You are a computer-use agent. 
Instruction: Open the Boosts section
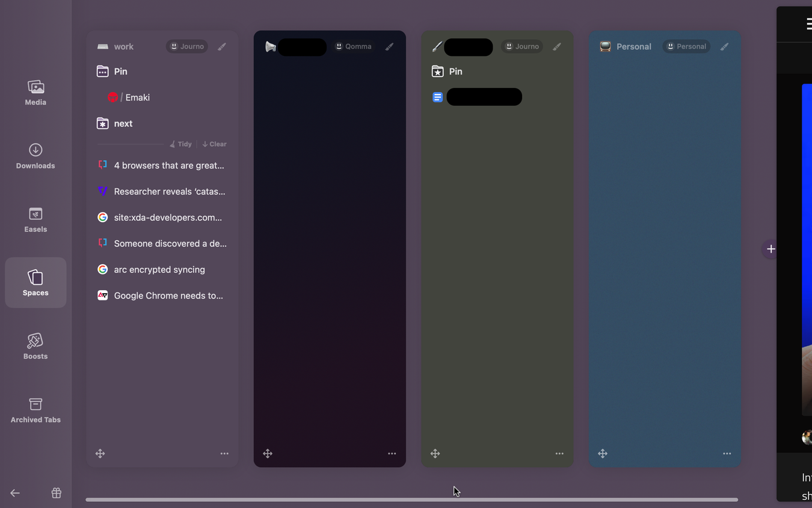click(35, 347)
